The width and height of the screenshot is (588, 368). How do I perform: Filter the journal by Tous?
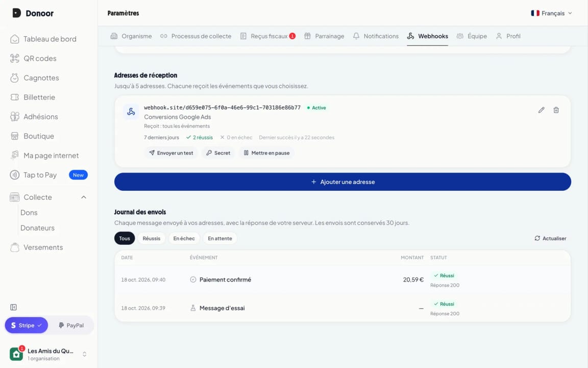point(125,239)
